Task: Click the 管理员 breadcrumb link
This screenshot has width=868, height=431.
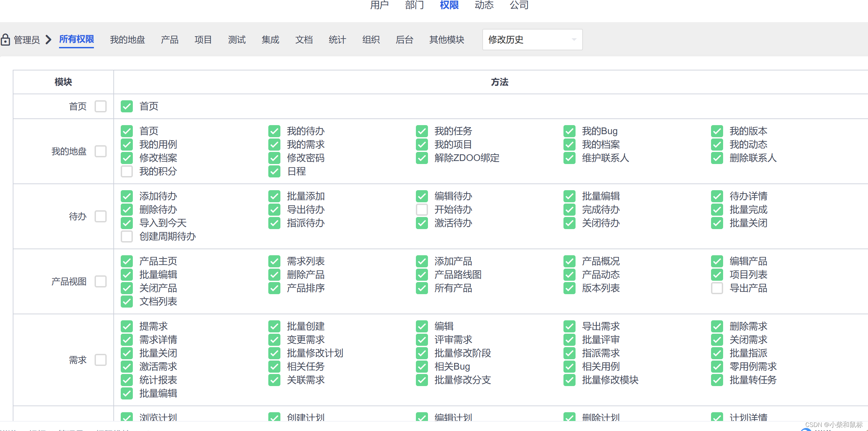Action: click(26, 40)
